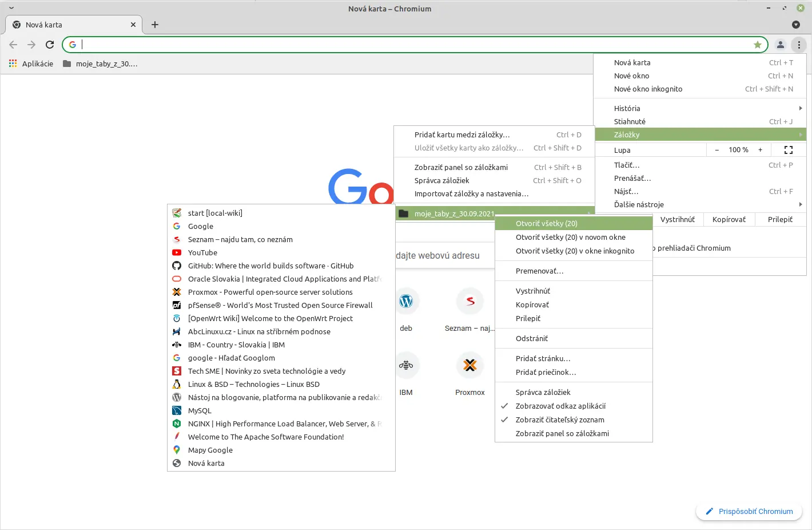
Task: Click the three-dot Chromium menu button
Action: click(799, 45)
